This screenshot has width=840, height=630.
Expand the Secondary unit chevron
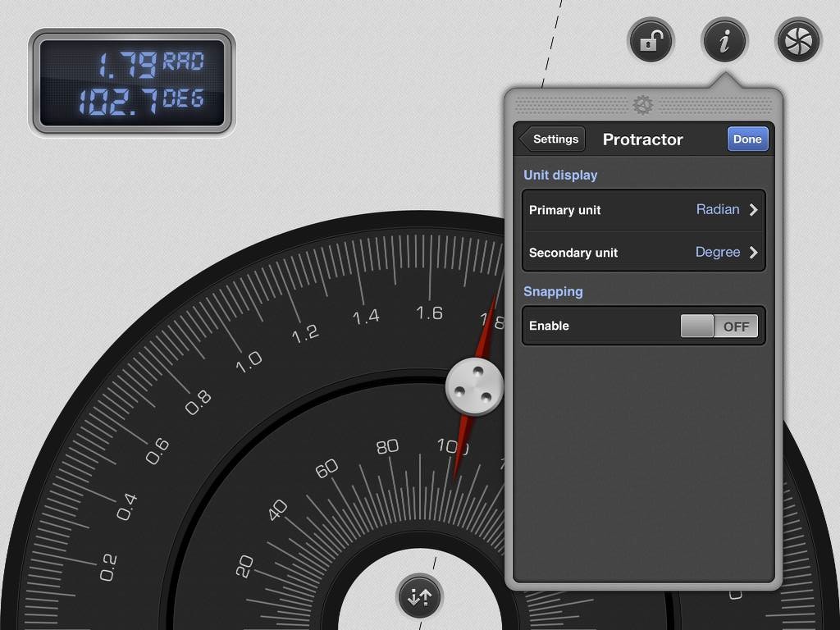(753, 253)
